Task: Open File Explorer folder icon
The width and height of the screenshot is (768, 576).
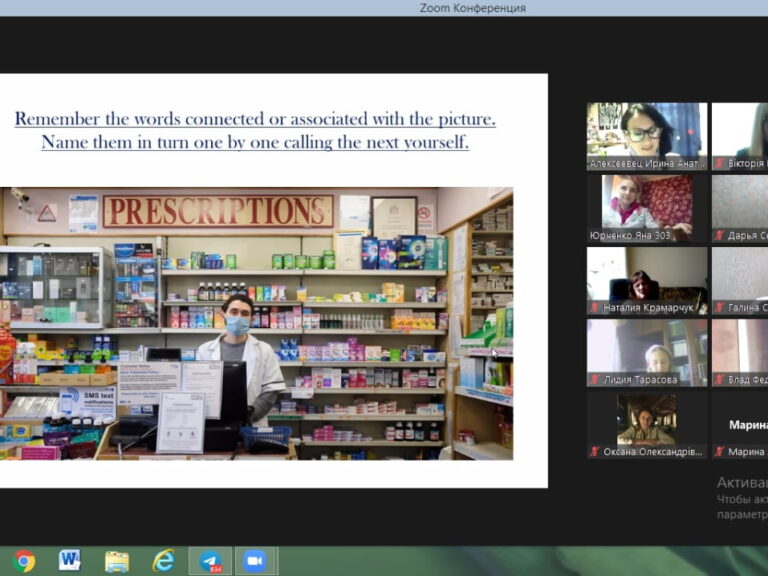Action: [x=117, y=561]
